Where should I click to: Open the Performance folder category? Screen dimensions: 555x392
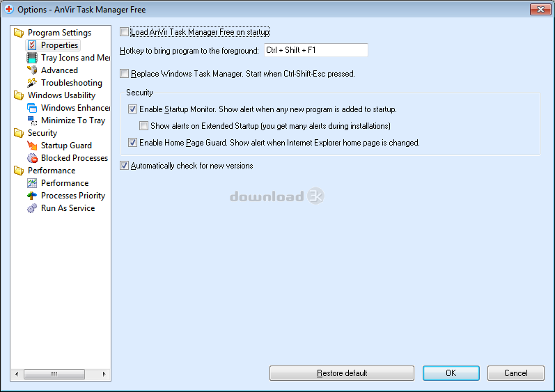[51, 171]
